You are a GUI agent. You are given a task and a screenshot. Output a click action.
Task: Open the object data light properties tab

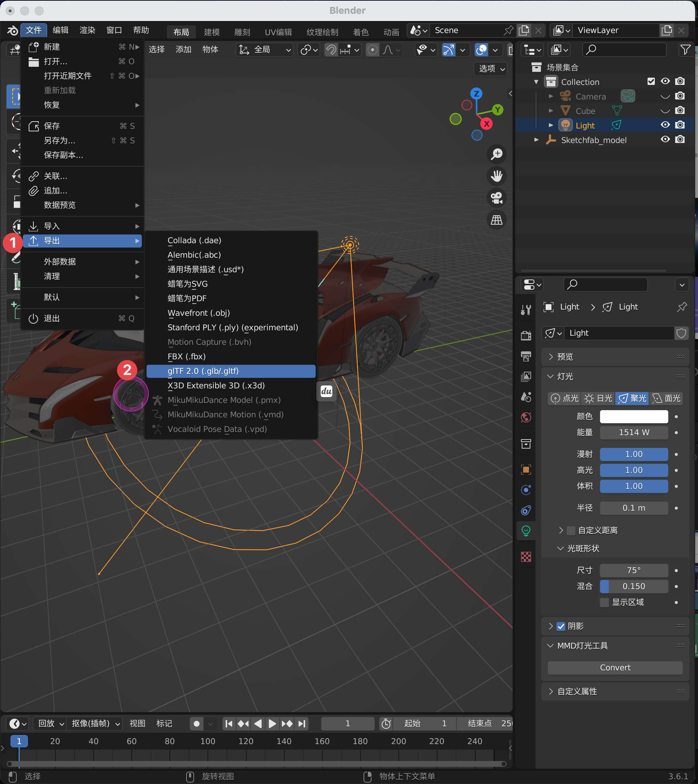point(526,531)
